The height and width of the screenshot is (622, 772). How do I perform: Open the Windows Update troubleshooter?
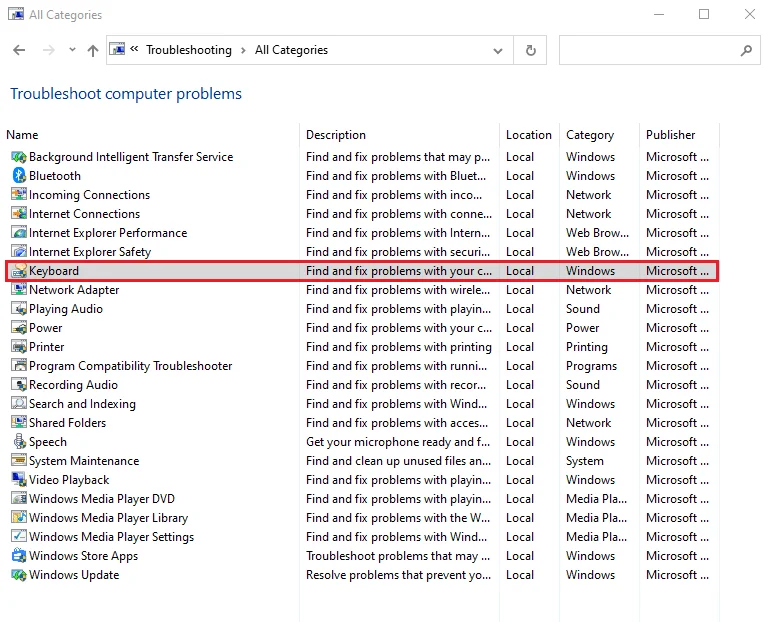(74, 575)
